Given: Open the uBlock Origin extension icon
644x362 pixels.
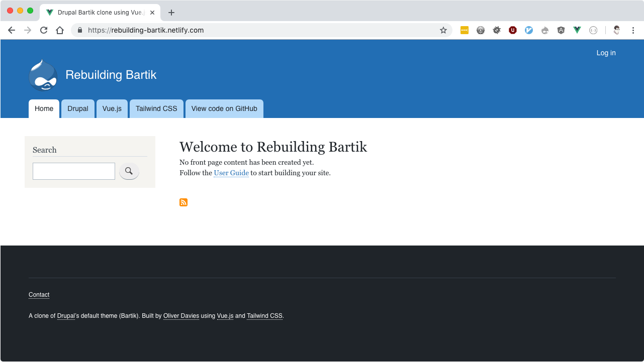Looking at the screenshot, I should pyautogui.click(x=513, y=30).
